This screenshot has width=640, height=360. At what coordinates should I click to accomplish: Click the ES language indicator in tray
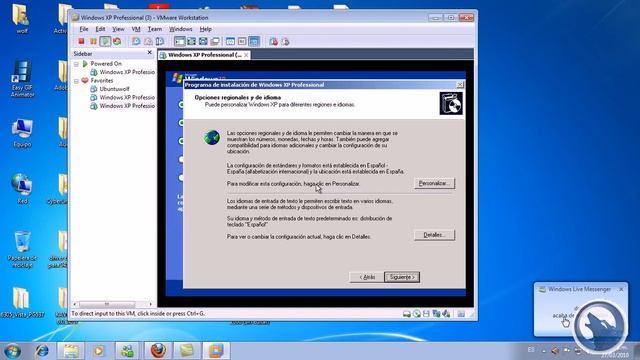click(531, 350)
